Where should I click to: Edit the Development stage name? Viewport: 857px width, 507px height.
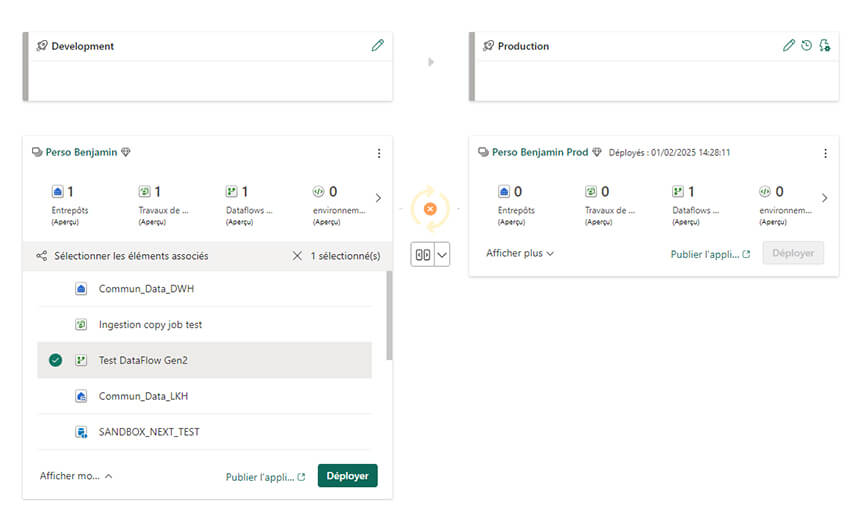377,46
